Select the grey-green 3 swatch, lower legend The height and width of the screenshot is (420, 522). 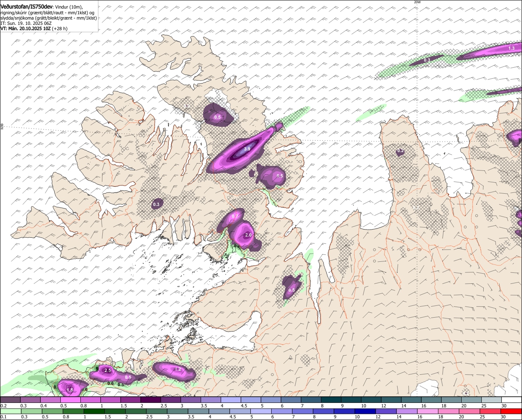[x=177, y=411]
